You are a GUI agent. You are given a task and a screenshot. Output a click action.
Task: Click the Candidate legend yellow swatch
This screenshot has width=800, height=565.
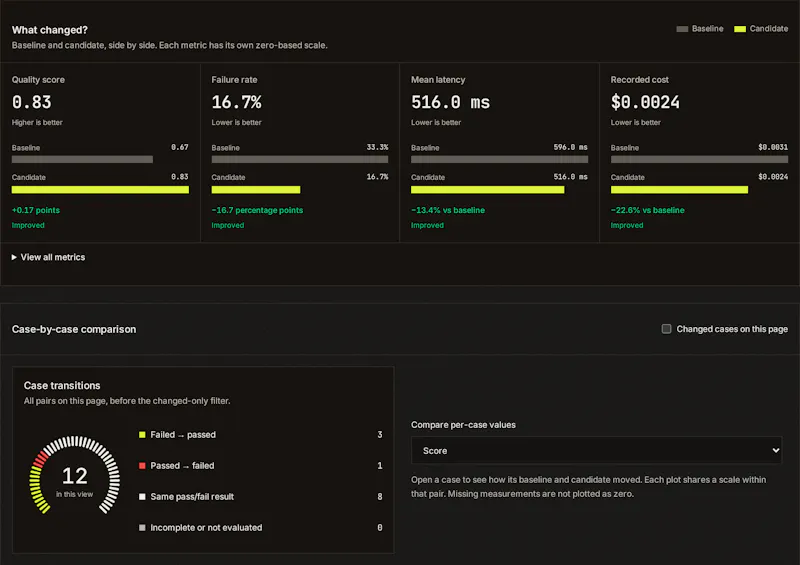[740, 29]
